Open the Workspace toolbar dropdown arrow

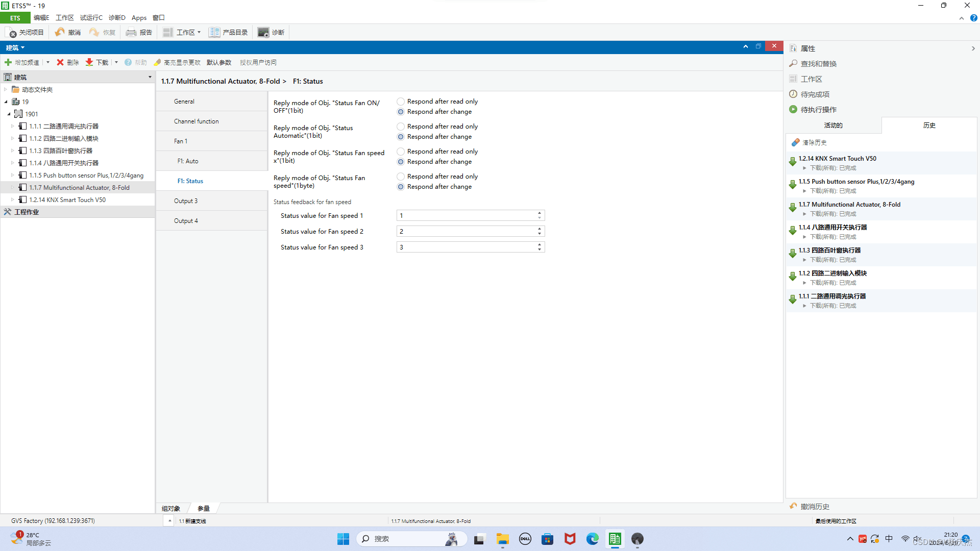(x=199, y=32)
